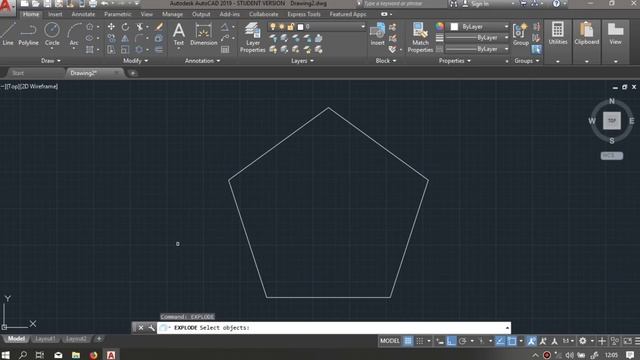
Task: Select the Stretch tool
Action: [x=111, y=50]
